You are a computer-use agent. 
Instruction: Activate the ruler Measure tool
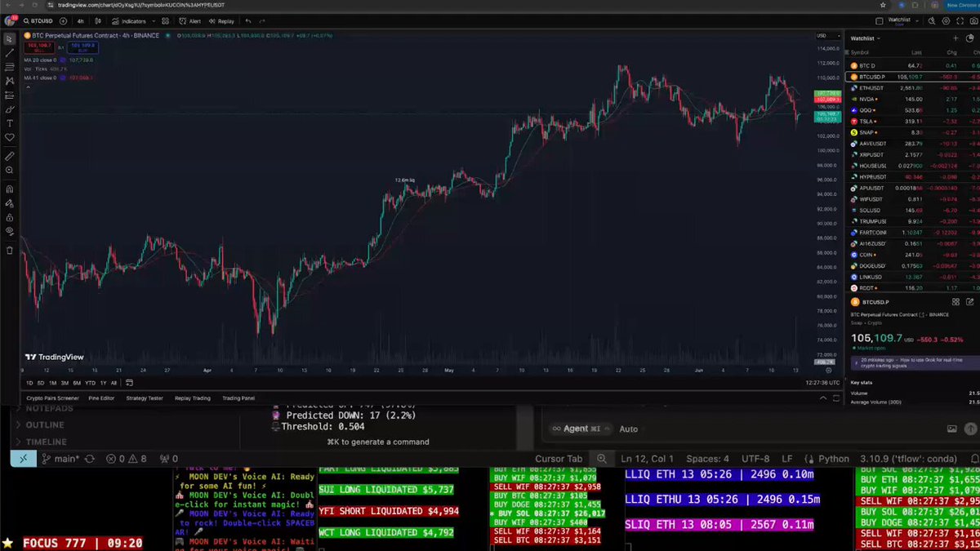click(x=10, y=155)
